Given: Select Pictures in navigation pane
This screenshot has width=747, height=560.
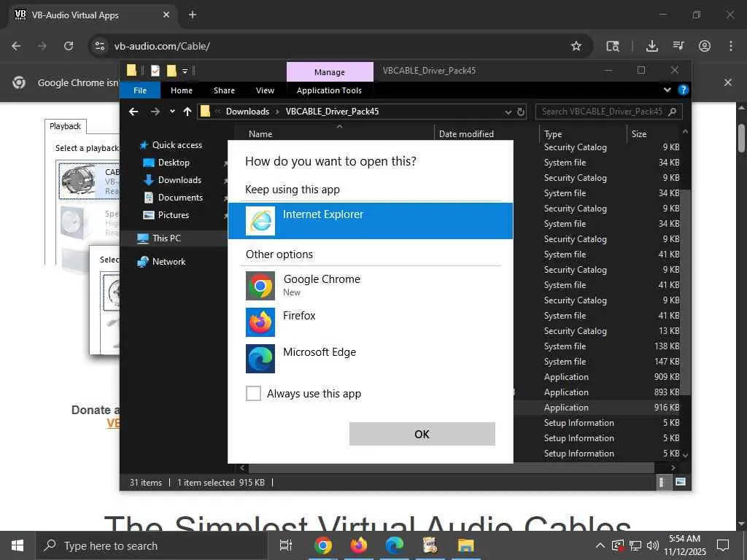Looking at the screenshot, I should (174, 215).
